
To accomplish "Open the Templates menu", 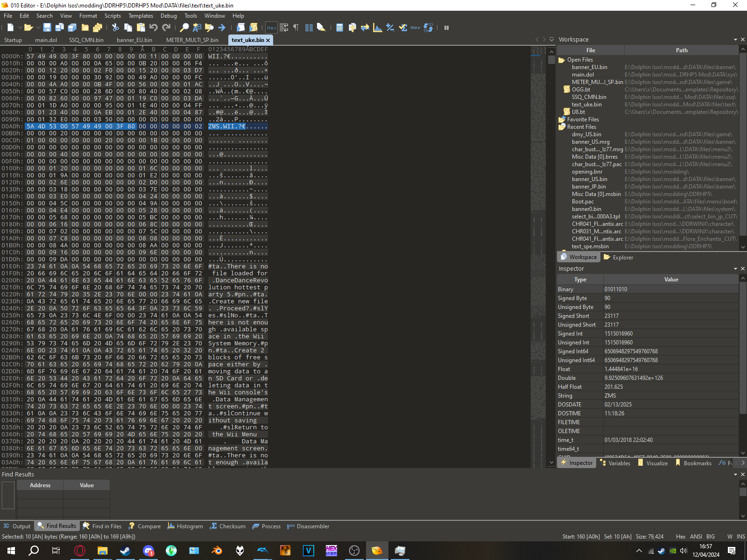I will [141, 16].
